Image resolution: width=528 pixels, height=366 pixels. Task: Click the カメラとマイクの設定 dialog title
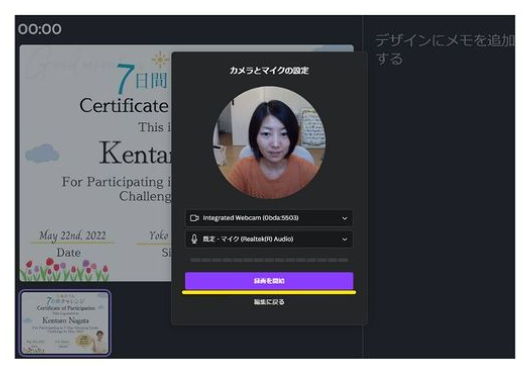[269, 71]
